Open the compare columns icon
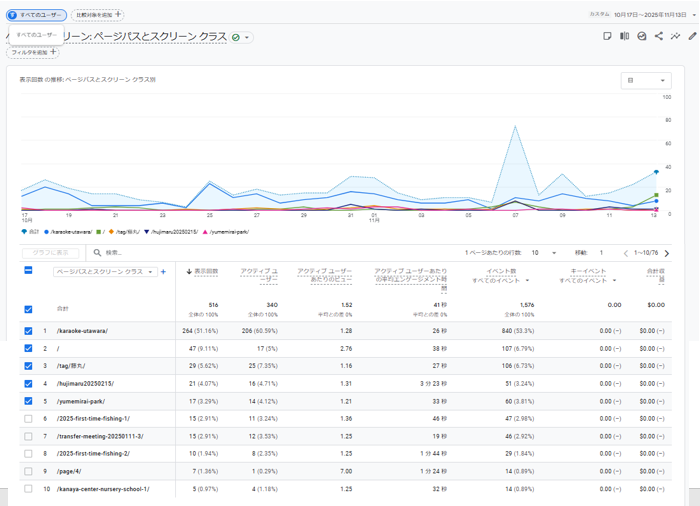 click(625, 37)
